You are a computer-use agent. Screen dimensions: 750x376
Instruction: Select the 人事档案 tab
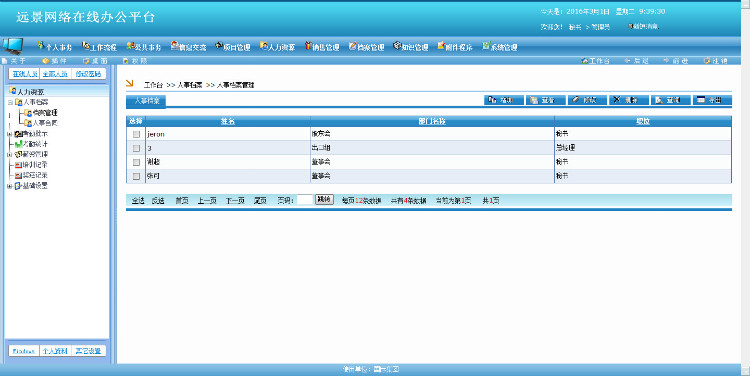146,101
